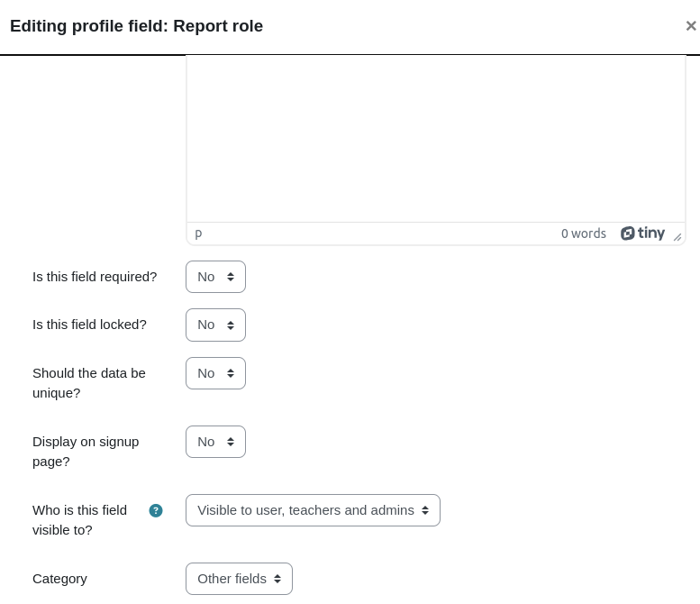Click the 'Should the data be unique?' label
Viewport: 700px width, 604px height.
(x=89, y=383)
